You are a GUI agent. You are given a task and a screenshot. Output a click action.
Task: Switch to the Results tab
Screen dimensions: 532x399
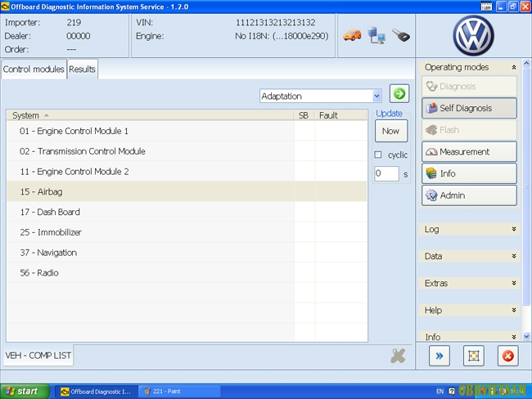(x=82, y=69)
